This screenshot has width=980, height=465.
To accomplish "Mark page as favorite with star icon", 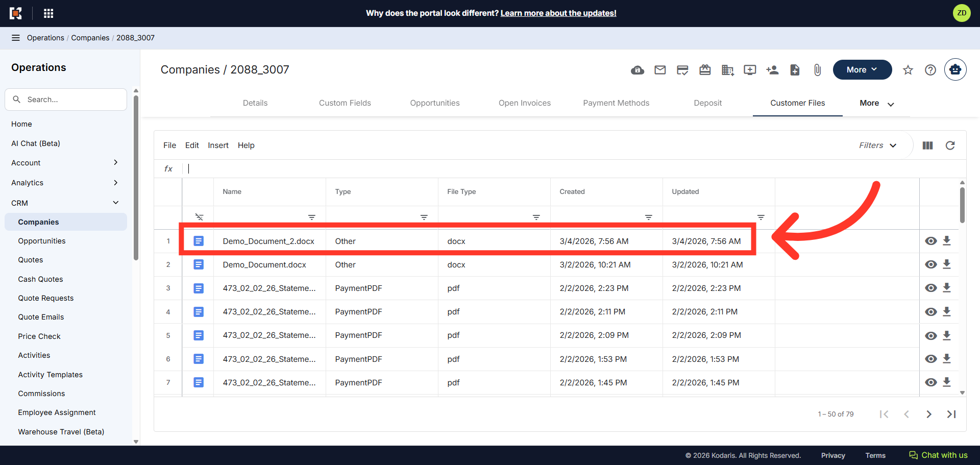I will (x=908, y=70).
